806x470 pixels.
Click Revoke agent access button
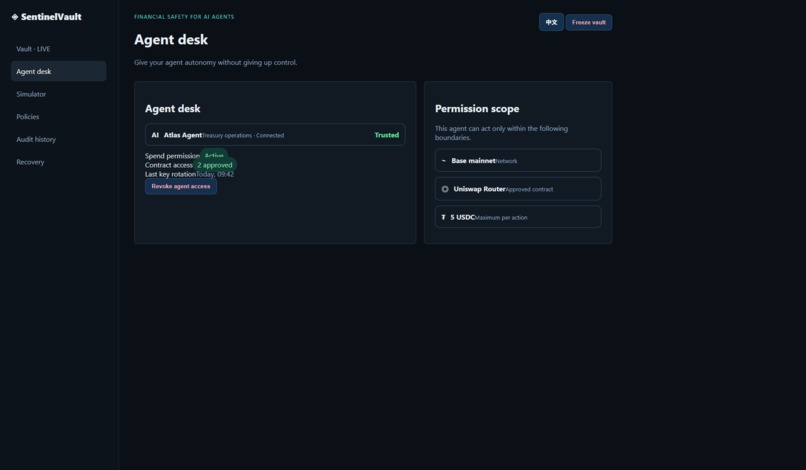(180, 186)
